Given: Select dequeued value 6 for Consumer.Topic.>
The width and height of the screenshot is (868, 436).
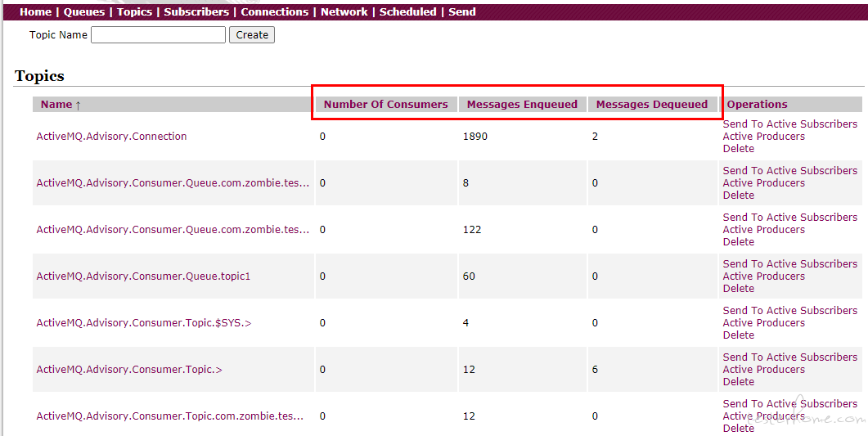Looking at the screenshot, I should coord(595,369).
